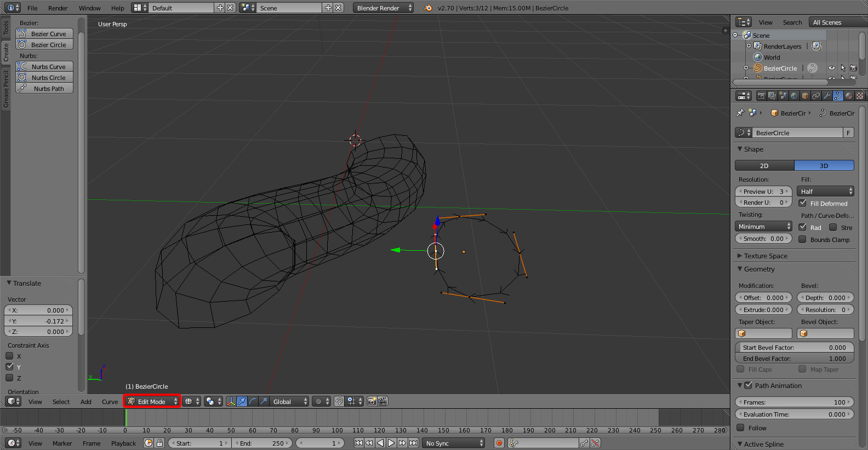Enable the Bounds Clamp checkbox
868x450 pixels.
(x=803, y=239)
